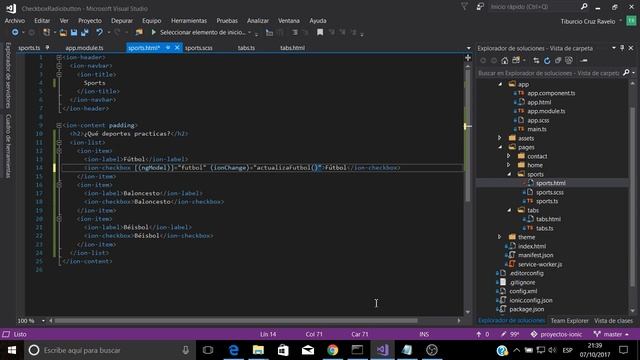Open the Depurar menu
Image resolution: width=640 pixels, height=360 pixels.
(x=122, y=20)
